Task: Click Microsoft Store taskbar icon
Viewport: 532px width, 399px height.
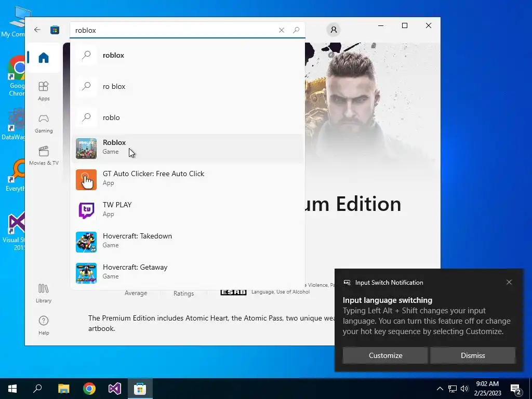Action: (140, 389)
